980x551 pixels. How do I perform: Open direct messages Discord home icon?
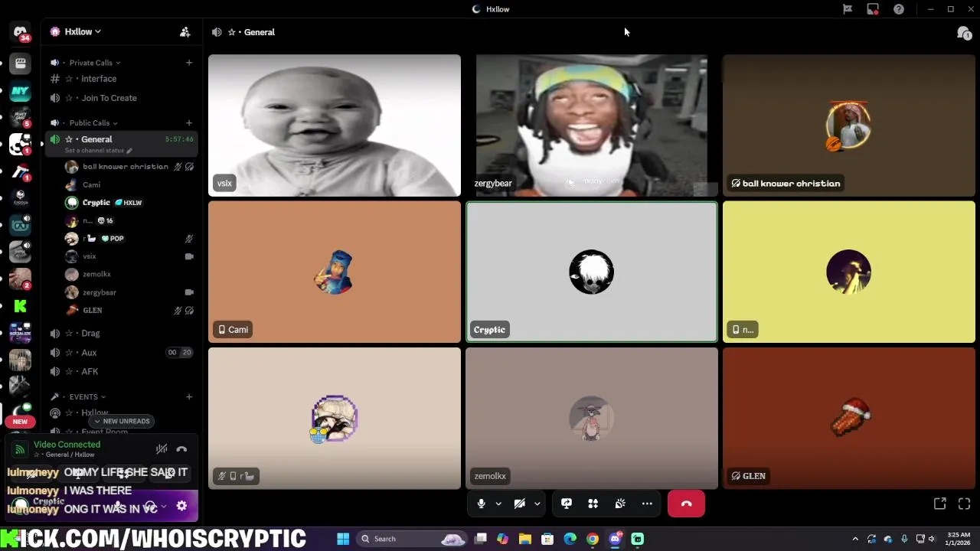20,33
